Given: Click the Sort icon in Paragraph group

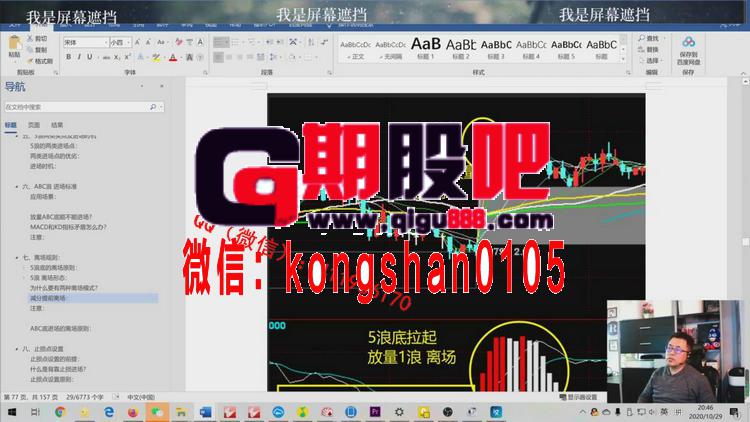Looking at the screenshot, I should coord(311,43).
